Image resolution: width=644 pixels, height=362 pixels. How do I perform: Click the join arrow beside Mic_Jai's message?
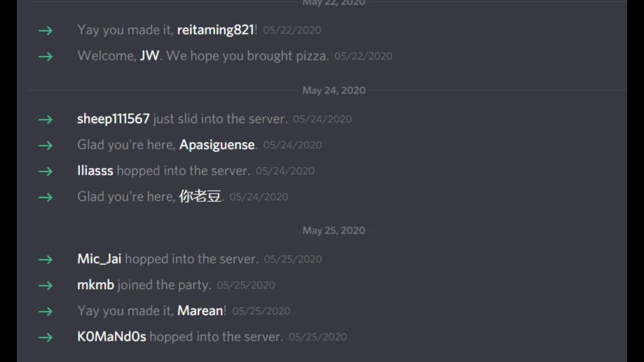(x=45, y=260)
